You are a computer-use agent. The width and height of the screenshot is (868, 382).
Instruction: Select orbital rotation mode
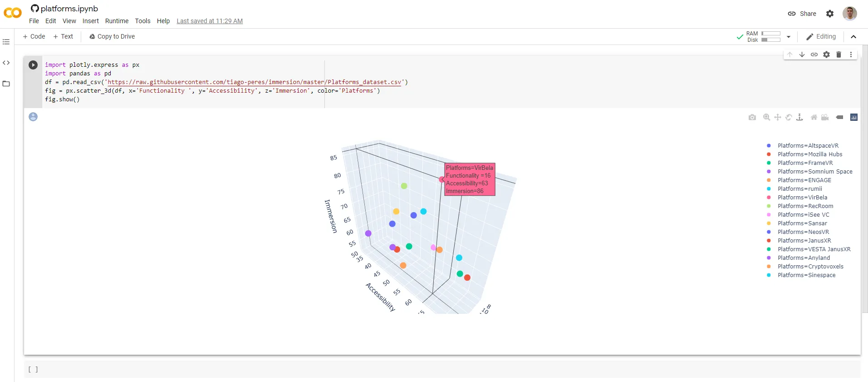coord(789,117)
